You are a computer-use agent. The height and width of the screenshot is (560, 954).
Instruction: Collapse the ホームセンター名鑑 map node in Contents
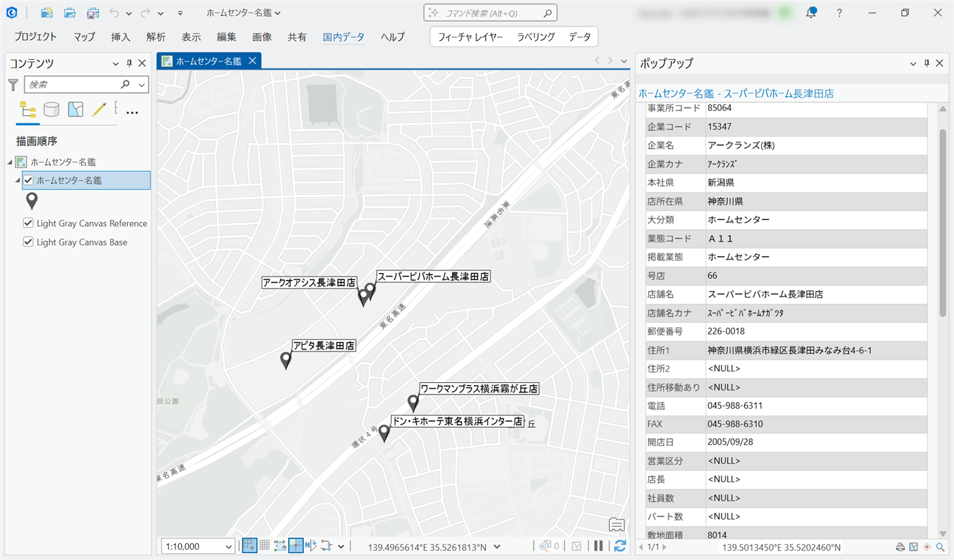10,162
